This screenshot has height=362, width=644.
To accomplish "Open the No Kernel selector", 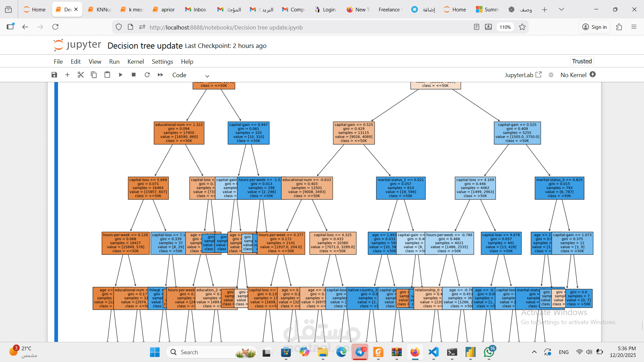I will point(574,75).
